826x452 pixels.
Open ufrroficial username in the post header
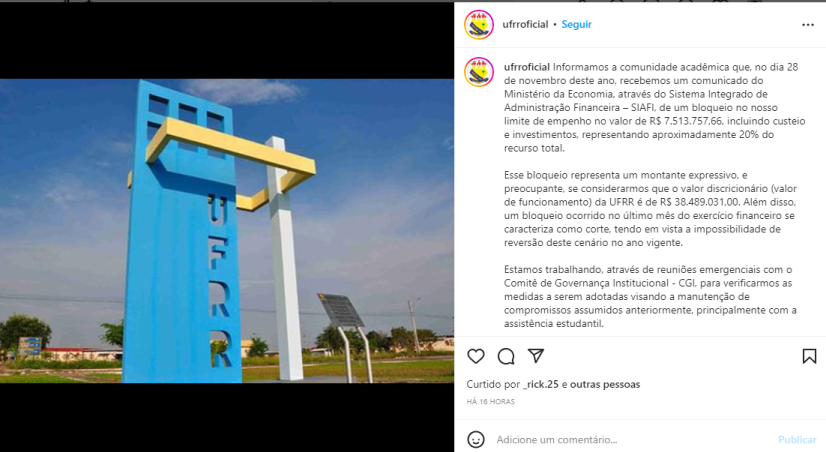[x=525, y=24]
